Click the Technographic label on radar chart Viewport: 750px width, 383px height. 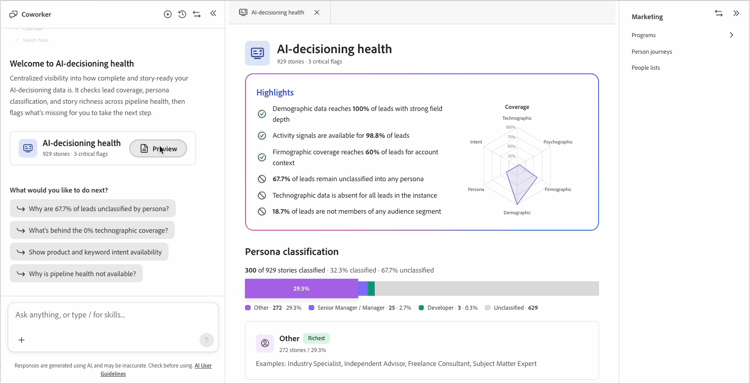click(x=517, y=118)
